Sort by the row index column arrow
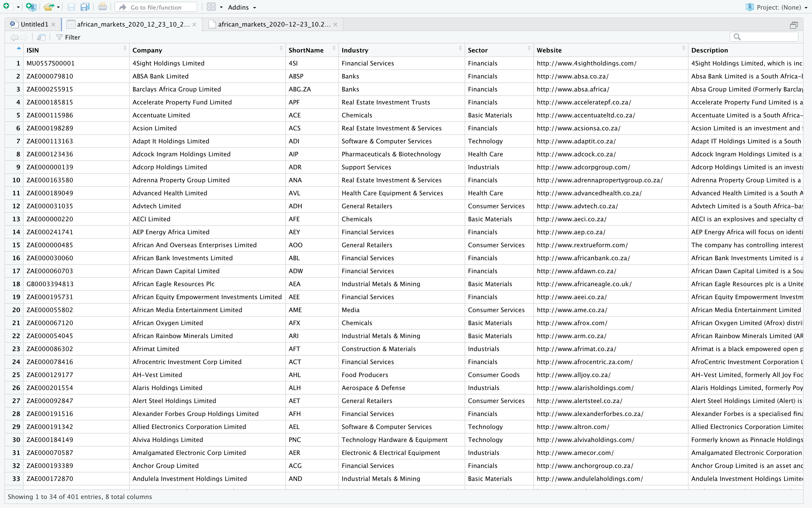This screenshot has width=812, height=508. click(19, 48)
